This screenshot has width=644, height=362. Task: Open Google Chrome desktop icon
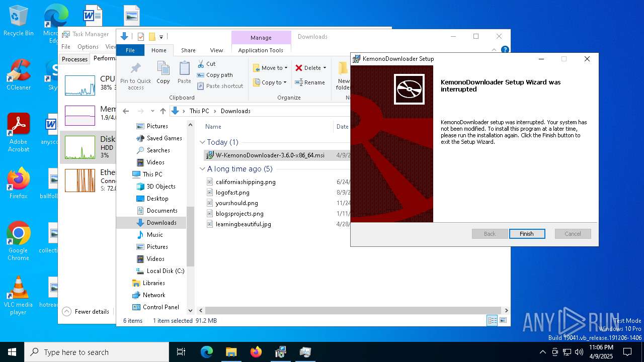point(19,241)
